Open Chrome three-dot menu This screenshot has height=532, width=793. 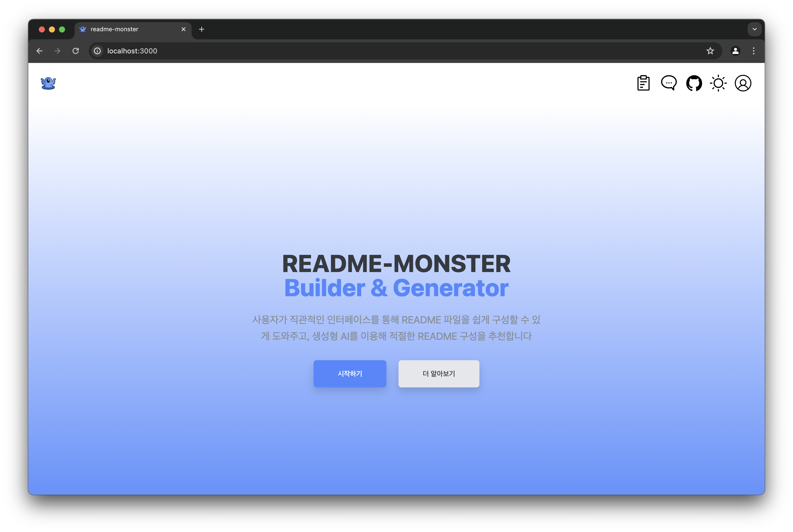coord(754,51)
